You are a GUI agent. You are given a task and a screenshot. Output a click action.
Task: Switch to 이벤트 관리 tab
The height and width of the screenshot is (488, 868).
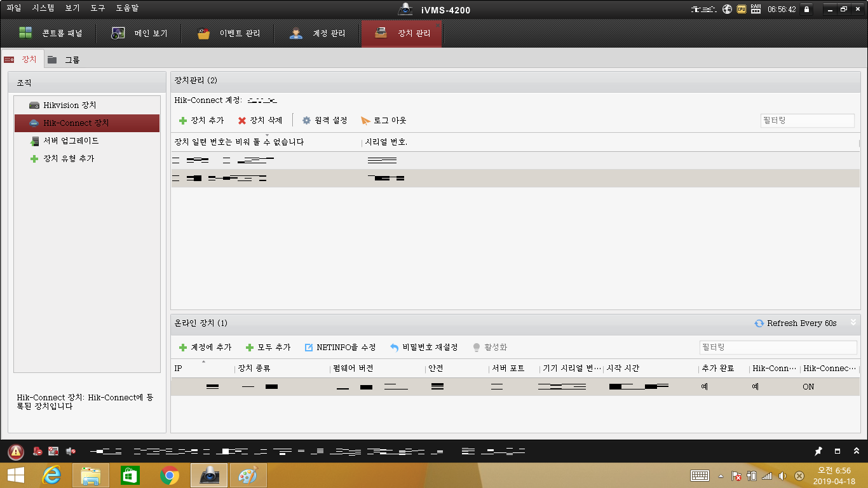[x=229, y=34]
